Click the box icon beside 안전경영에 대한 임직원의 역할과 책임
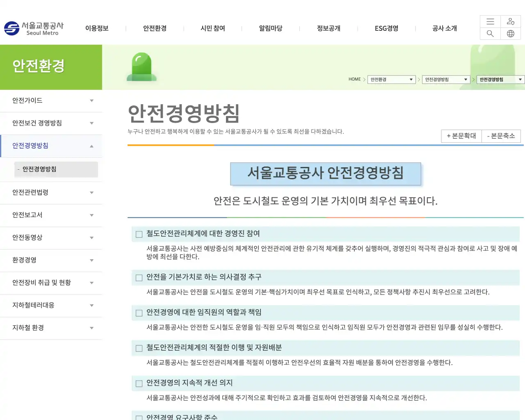This screenshot has height=420, width=525. click(x=139, y=313)
